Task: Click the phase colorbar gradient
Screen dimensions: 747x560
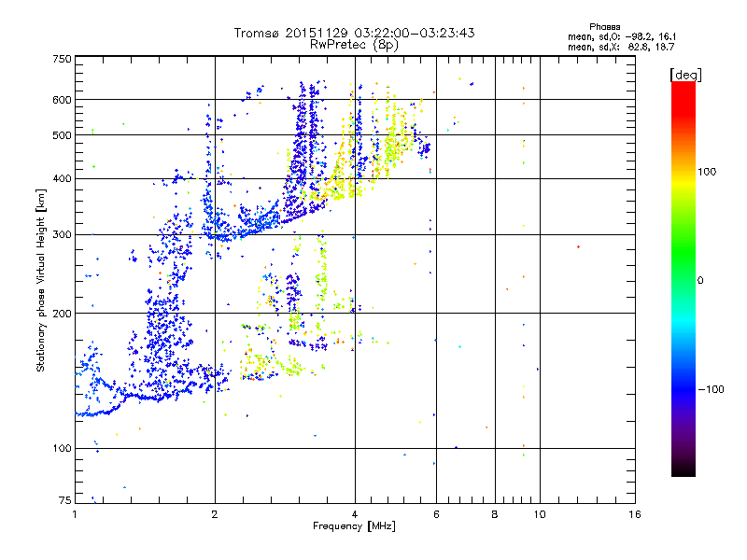Action: tap(684, 278)
